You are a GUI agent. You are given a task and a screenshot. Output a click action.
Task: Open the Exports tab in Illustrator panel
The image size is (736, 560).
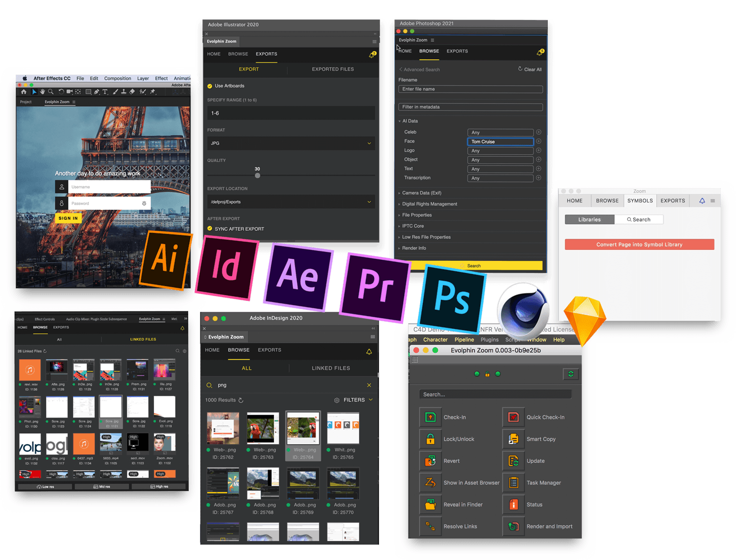click(267, 54)
